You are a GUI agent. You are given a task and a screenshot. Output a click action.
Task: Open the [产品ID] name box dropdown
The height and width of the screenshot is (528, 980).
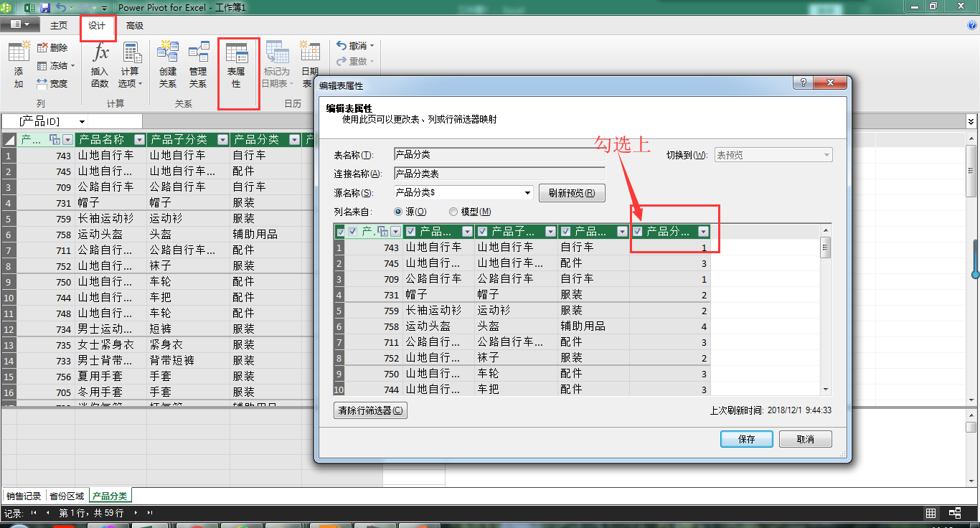[83, 122]
